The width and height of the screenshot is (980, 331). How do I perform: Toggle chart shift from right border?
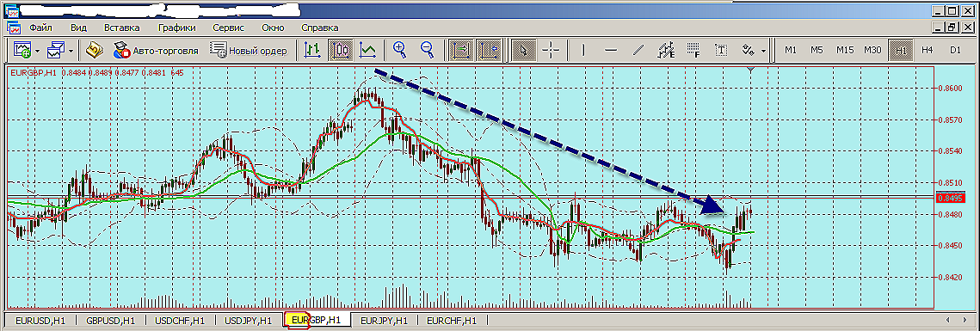[x=488, y=51]
